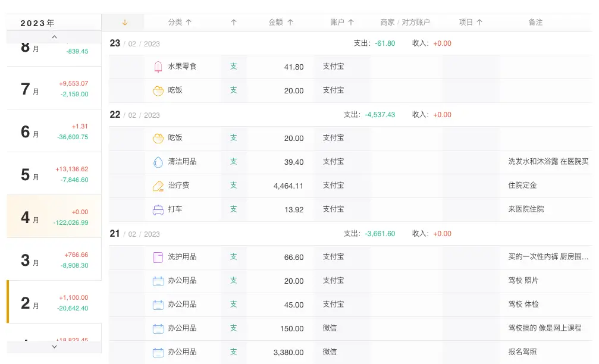Click the 22/02/2023 date group header
Image resolution: width=599 pixels, height=364 pixels.
point(350,115)
